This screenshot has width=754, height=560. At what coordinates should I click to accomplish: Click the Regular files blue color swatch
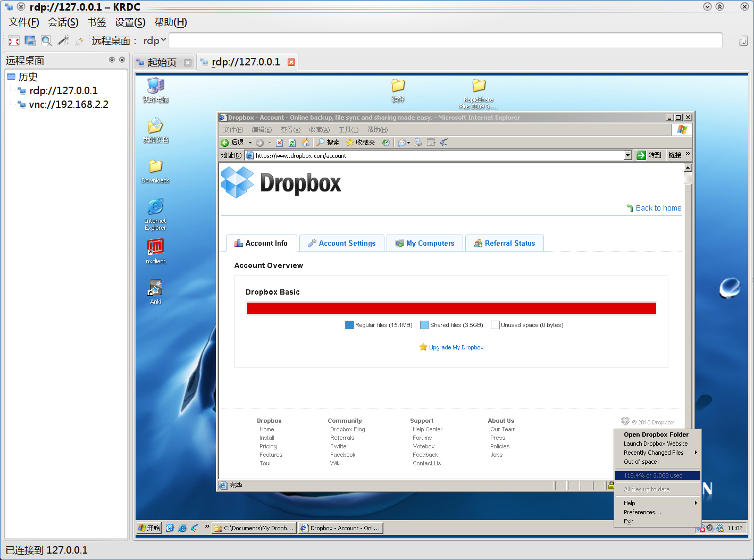pyautogui.click(x=349, y=325)
